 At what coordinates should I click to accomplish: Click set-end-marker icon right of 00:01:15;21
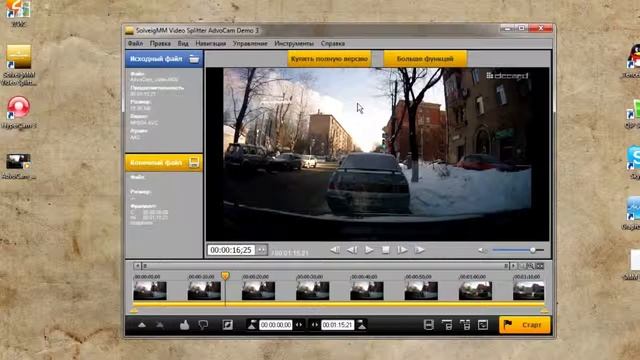[362, 325]
